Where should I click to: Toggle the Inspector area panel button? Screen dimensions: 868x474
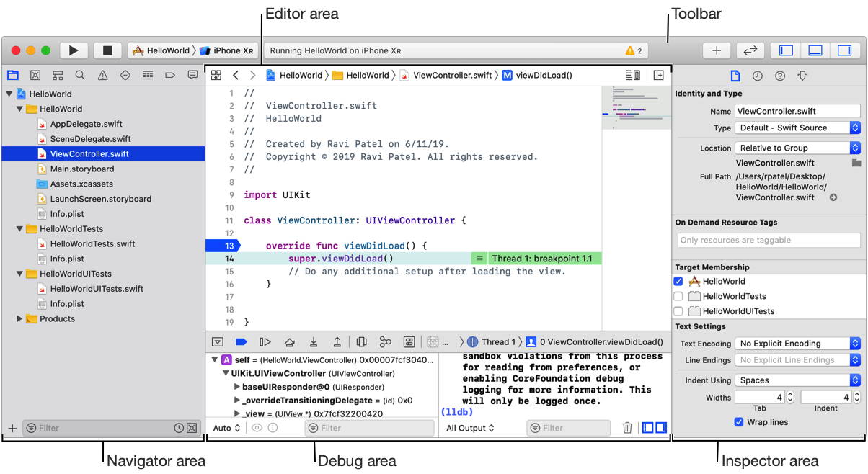[844, 50]
